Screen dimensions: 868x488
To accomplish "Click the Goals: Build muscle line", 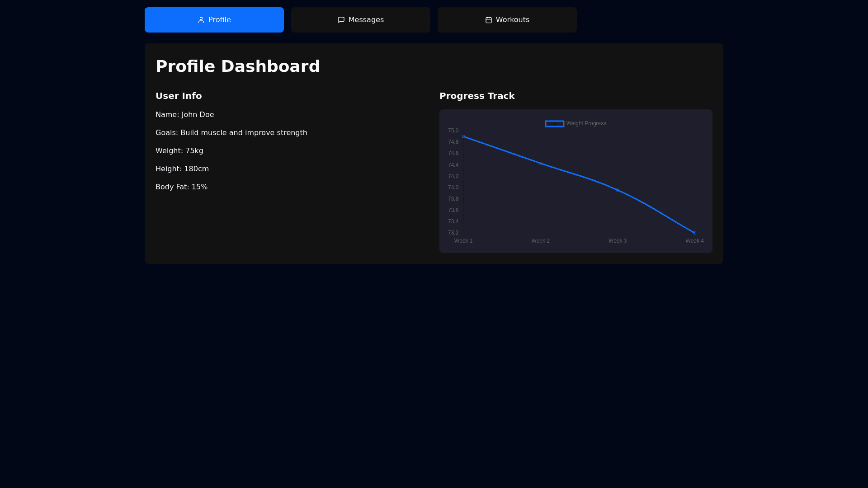I will pos(231,133).
